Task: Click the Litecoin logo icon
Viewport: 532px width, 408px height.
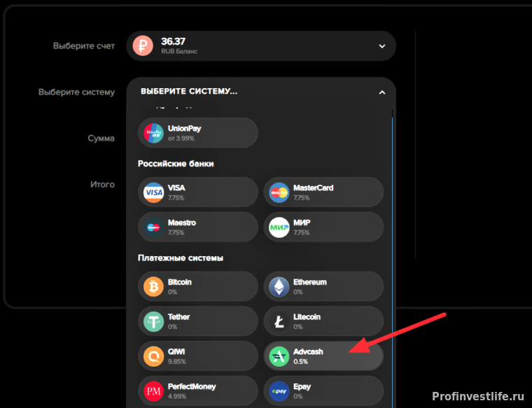Action: click(279, 321)
